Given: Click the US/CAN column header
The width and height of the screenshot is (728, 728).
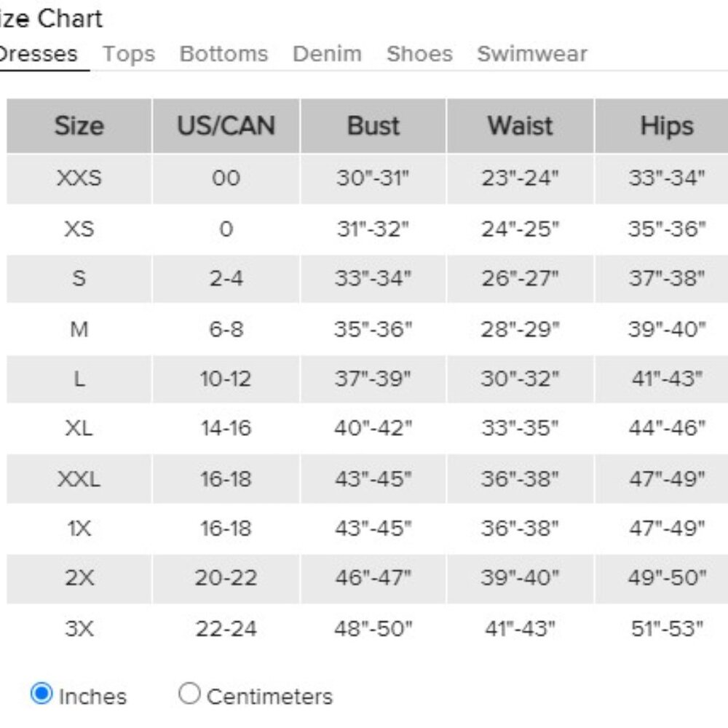Looking at the screenshot, I should (x=226, y=125).
